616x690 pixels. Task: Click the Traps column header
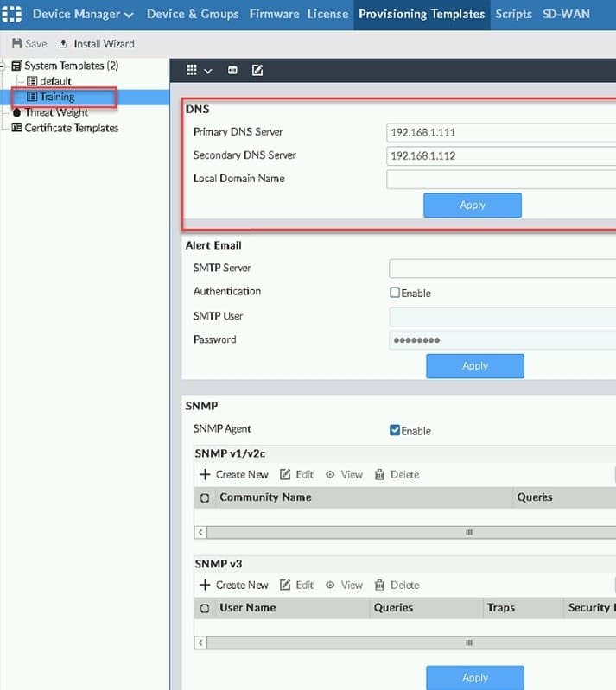tap(500, 608)
